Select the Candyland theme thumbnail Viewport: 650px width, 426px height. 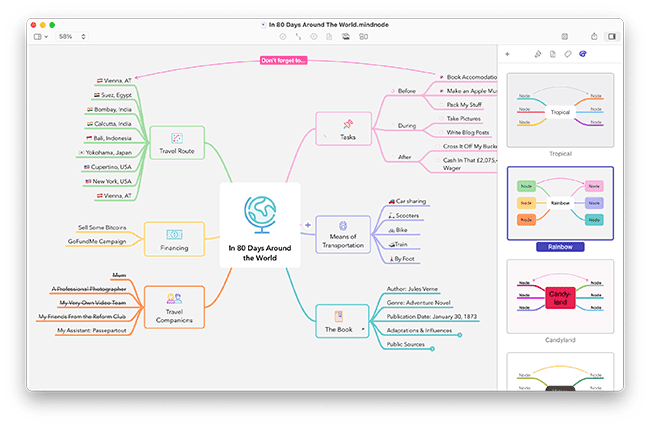coord(560,296)
